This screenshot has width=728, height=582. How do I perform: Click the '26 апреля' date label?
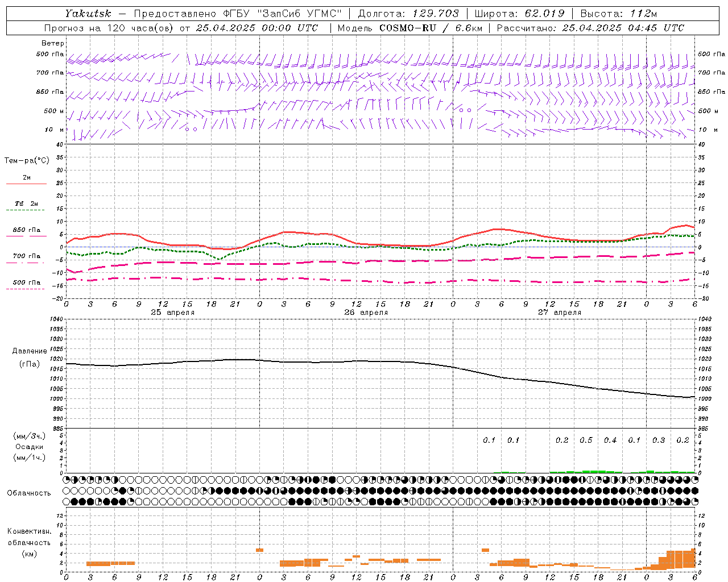(x=366, y=313)
